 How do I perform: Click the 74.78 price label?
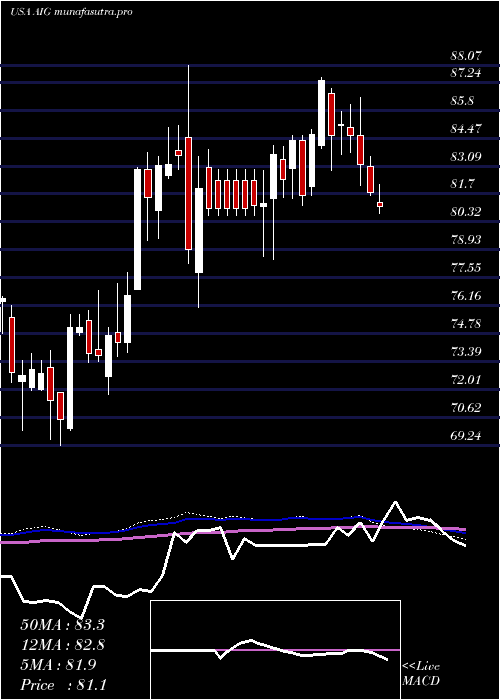(x=466, y=324)
